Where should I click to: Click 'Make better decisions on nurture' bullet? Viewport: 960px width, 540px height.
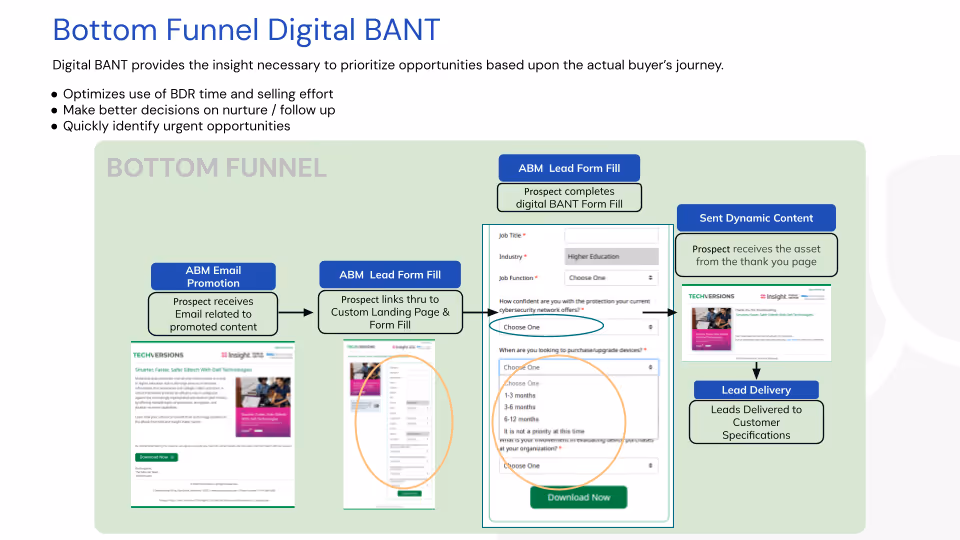(x=199, y=110)
